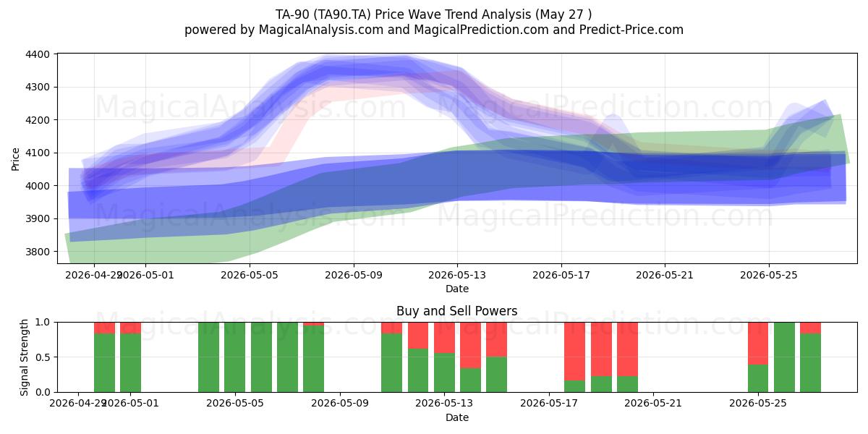The image size is (868, 434).
Task: Click the red bar segment at 2026-05-18
Action: click(574, 352)
